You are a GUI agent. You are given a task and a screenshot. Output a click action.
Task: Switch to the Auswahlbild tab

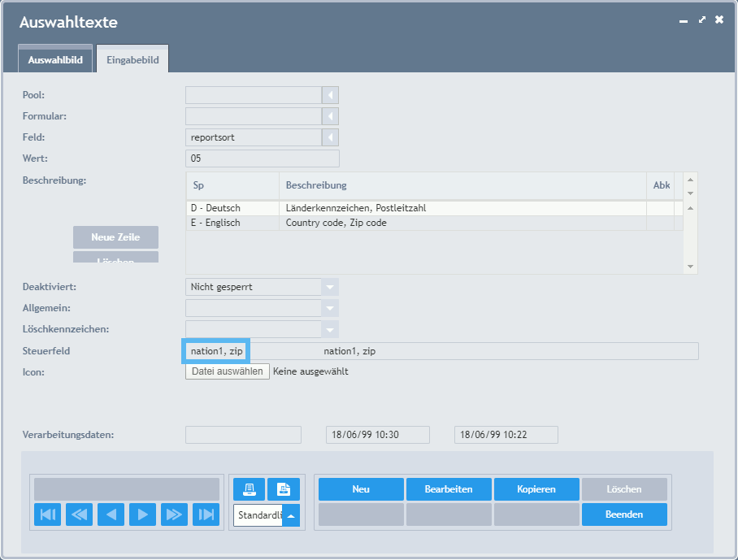[x=55, y=60]
